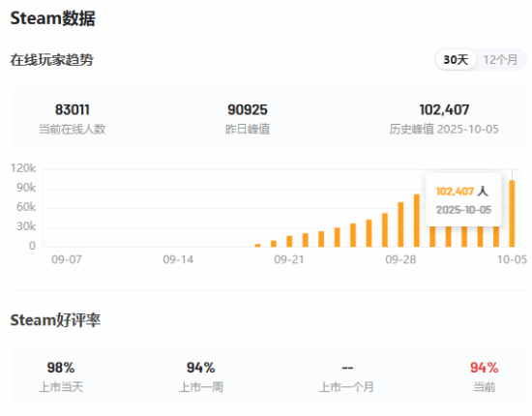Click the 120k y-axis label
This screenshot has width=532, height=416.
[23, 168]
